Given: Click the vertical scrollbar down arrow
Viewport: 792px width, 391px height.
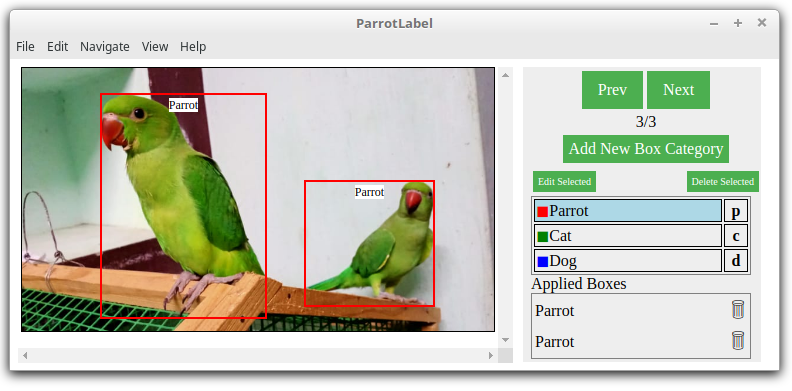Looking at the screenshot, I should click(x=506, y=339).
